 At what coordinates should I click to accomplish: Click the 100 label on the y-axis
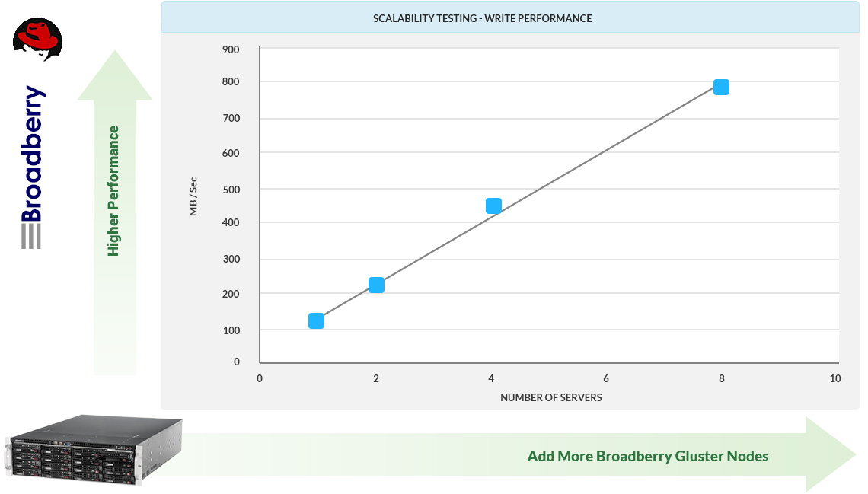[x=230, y=330]
